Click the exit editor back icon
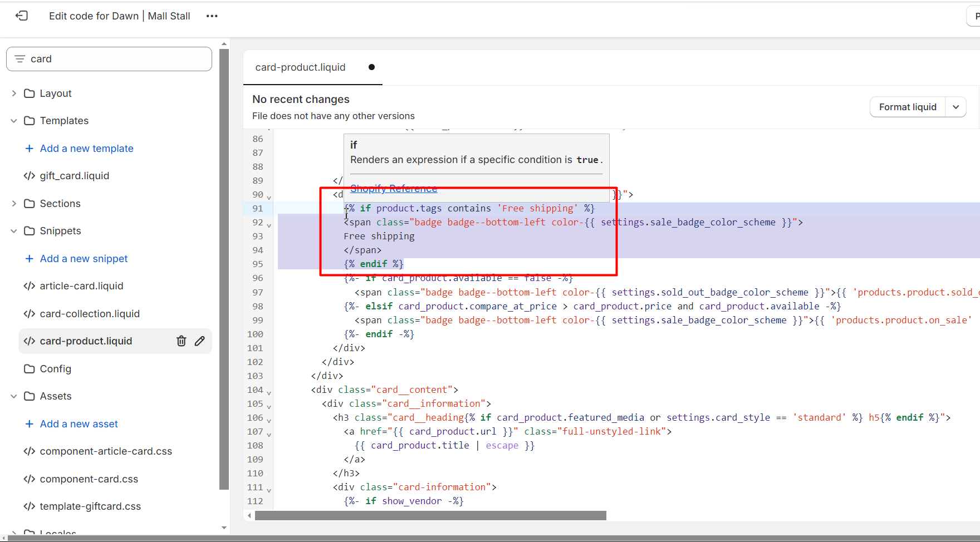 pyautogui.click(x=22, y=16)
